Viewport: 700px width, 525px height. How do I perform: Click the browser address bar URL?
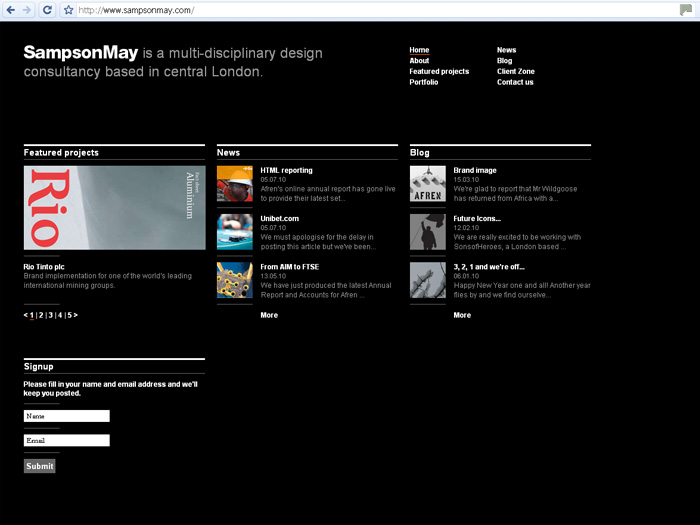tap(300, 10)
